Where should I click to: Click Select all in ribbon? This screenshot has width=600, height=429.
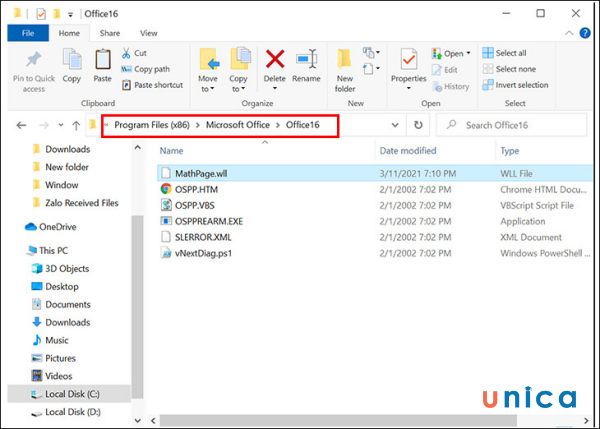tap(510, 53)
